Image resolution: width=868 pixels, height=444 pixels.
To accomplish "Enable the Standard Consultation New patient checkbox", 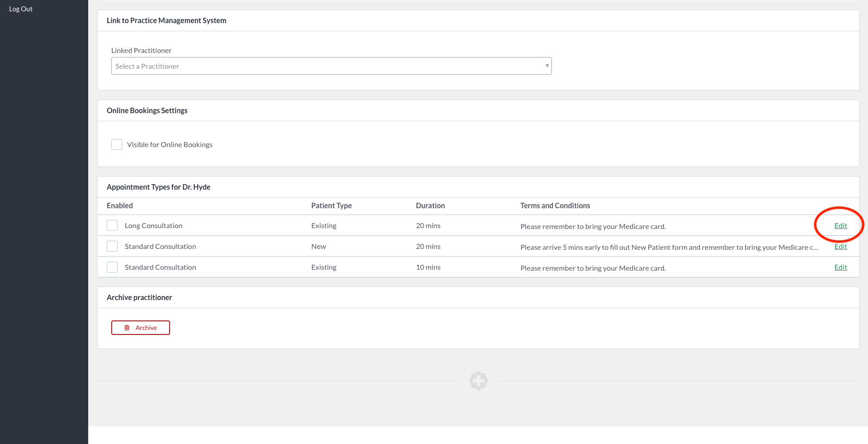I will 112,246.
